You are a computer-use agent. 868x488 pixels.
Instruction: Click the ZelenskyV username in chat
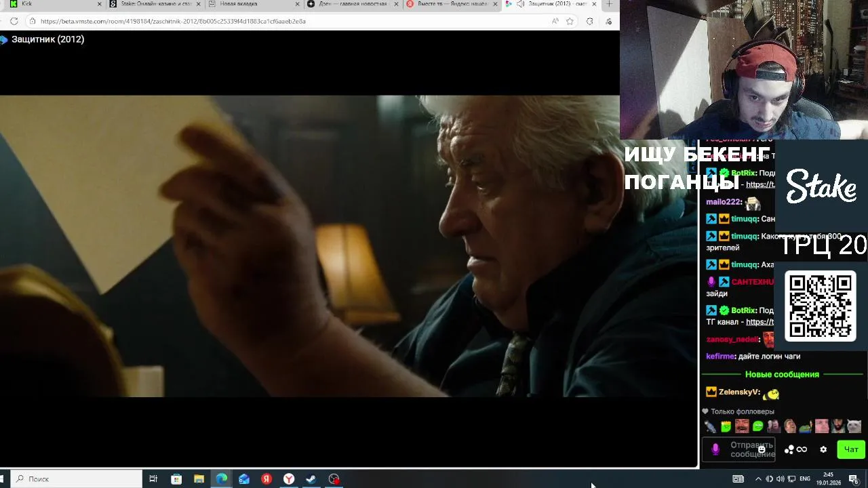pyautogui.click(x=738, y=392)
